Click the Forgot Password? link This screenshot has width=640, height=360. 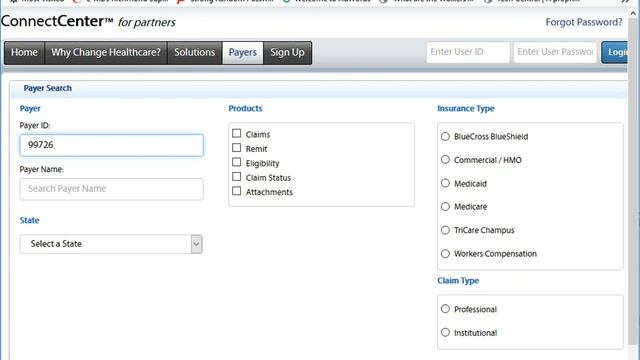pos(584,22)
